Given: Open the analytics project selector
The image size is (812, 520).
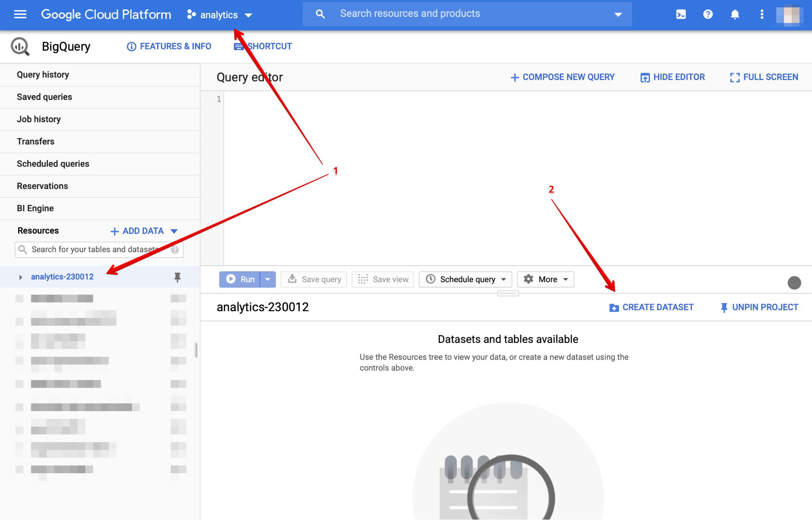Looking at the screenshot, I should [219, 15].
